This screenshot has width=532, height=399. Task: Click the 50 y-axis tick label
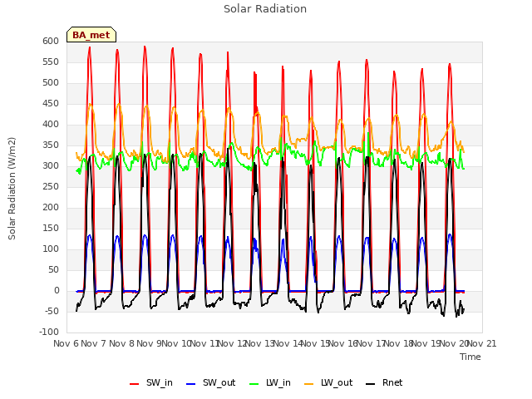click(53, 269)
